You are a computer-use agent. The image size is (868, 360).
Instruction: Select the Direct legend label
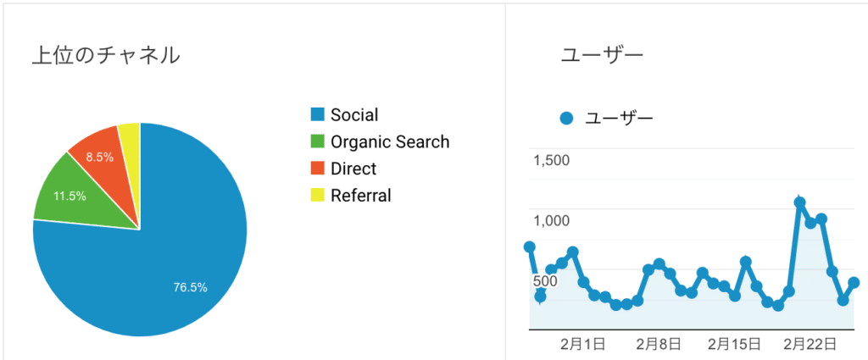[x=353, y=169]
